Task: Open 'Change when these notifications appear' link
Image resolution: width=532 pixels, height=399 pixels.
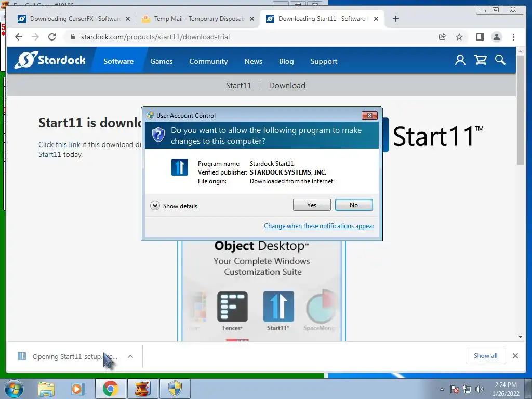Action: [x=319, y=226]
